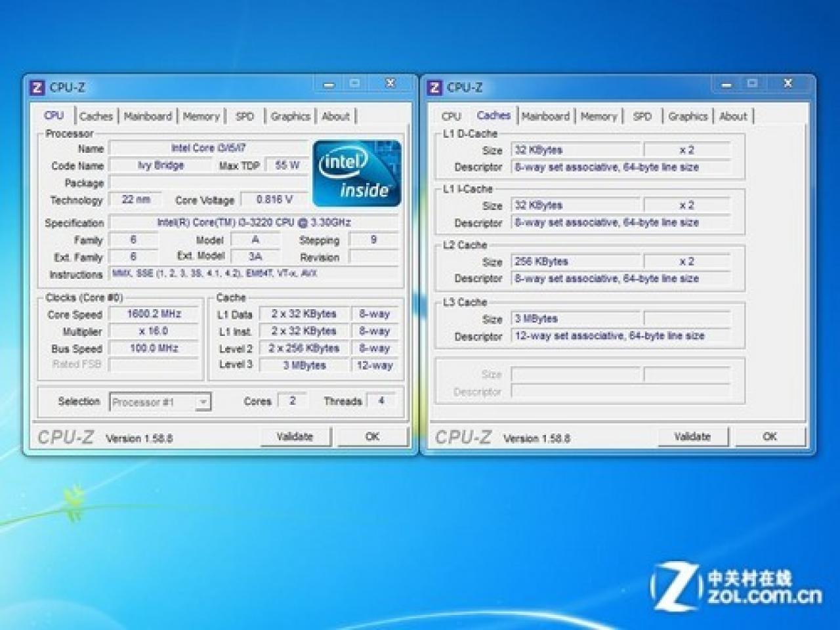Open the SPD tab in left CPU-Z window
Image resolution: width=840 pixels, height=630 pixels.
[245, 116]
